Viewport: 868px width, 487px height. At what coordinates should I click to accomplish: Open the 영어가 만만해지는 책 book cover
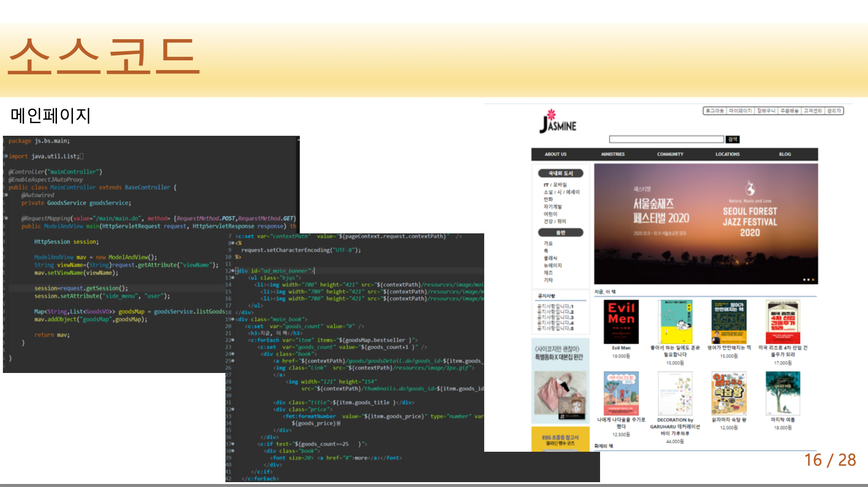point(729,322)
